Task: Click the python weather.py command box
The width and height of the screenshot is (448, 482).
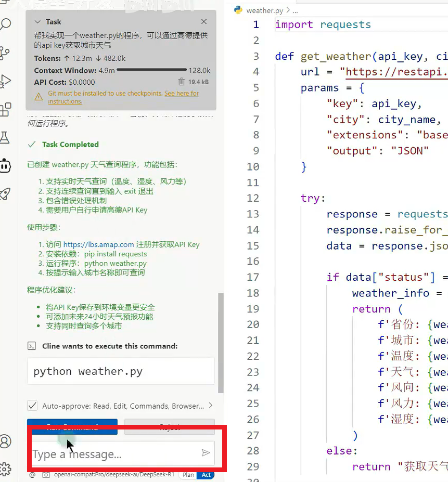Action: pyautogui.click(x=121, y=371)
